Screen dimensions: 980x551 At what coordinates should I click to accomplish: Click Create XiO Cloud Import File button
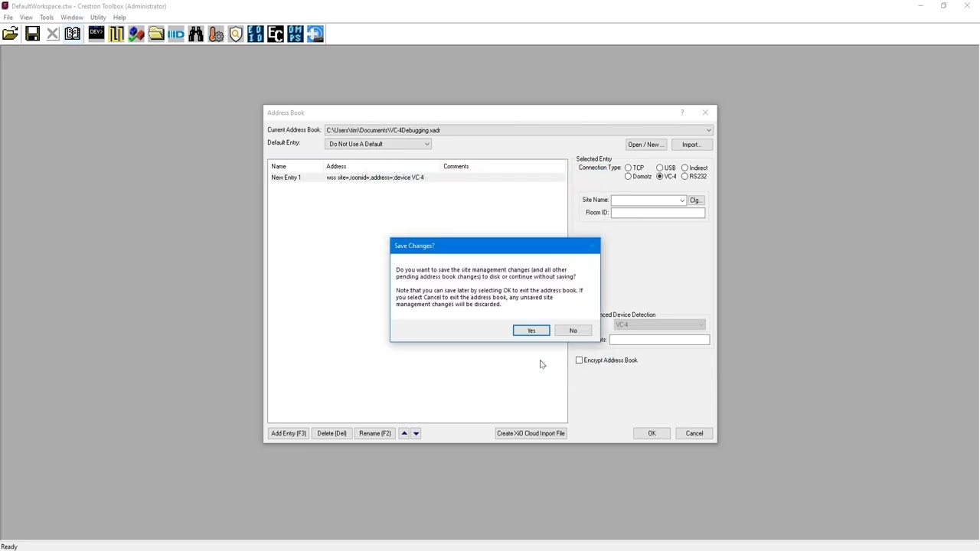[531, 433]
